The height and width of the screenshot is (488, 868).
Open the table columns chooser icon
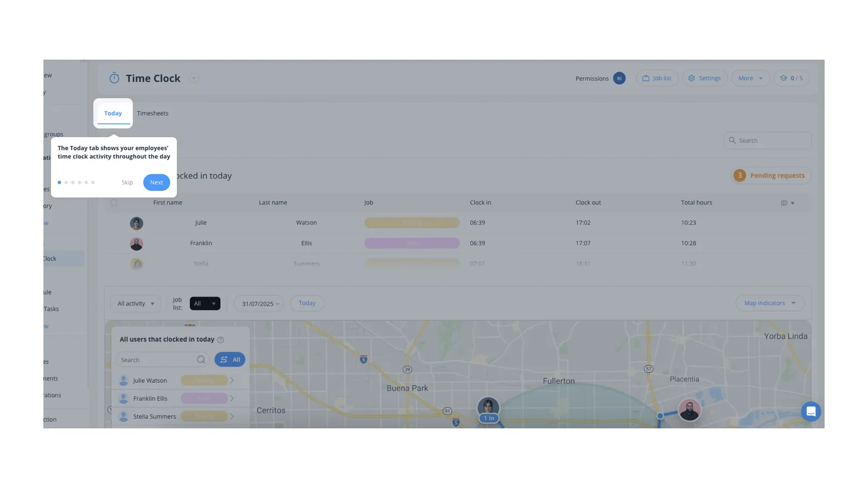tap(784, 203)
